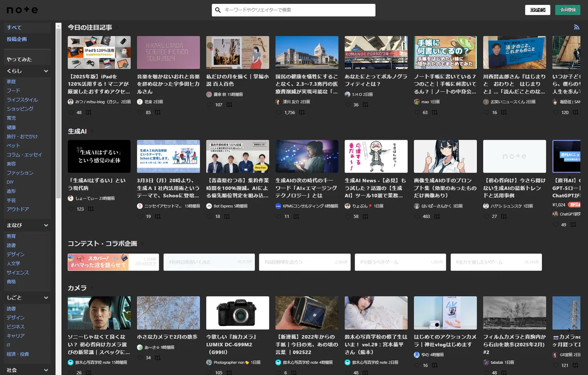This screenshot has height=375, width=588.
Task: Open article 国民の健康を犠牲にすることなく title
Action: (x=307, y=84)
